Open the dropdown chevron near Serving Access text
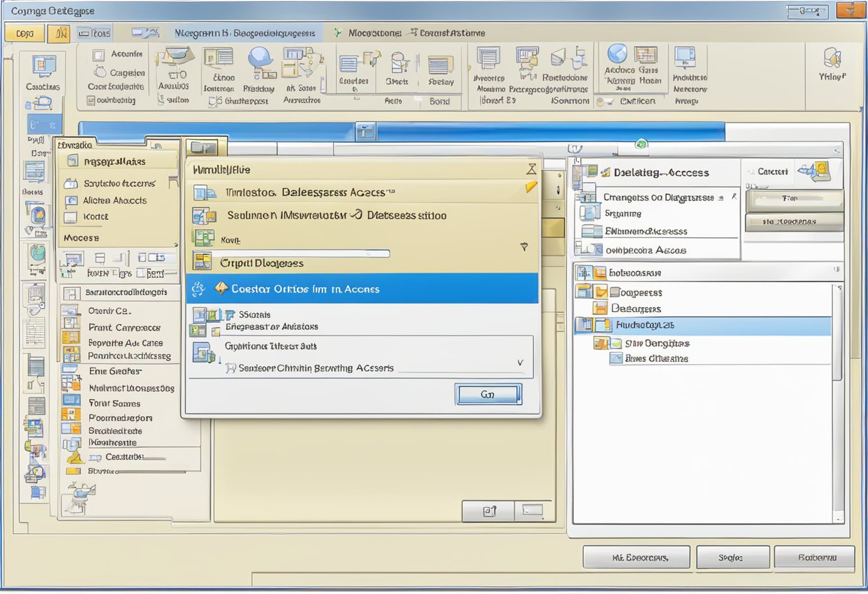Screen dimensions: 868x594 click(520, 361)
